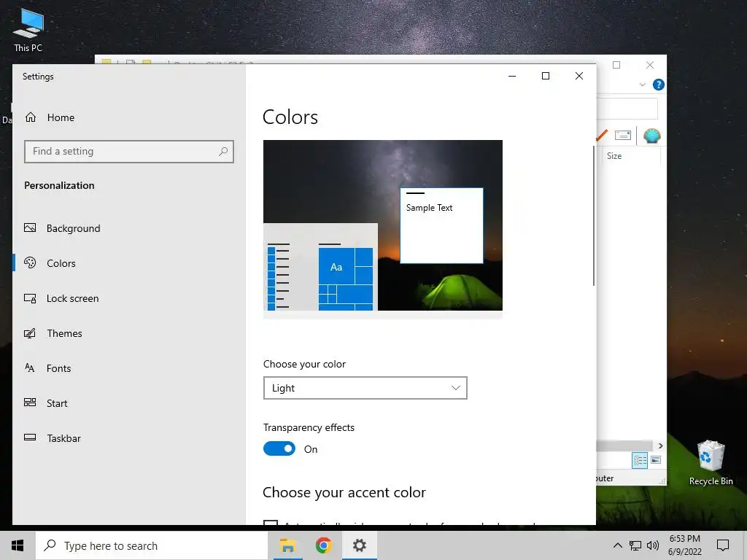This screenshot has height=560, width=747.
Task: Click the File Explorer search box
Action: [x=627, y=109]
